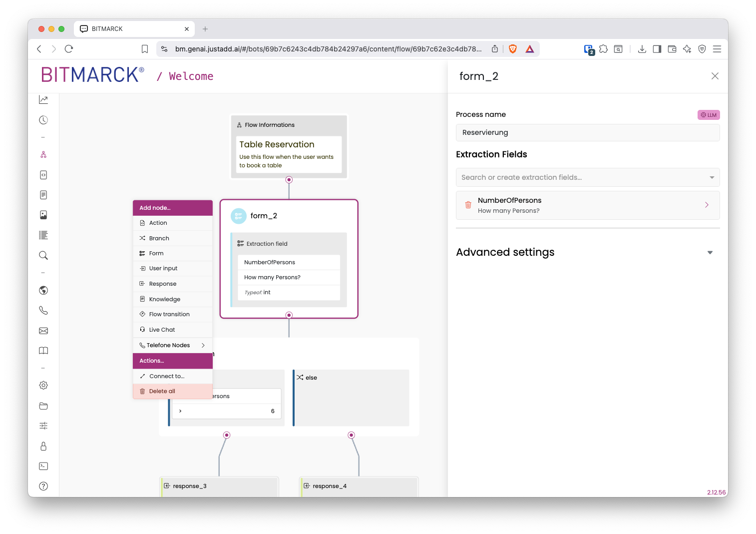756x534 pixels.
Task: Expand the Advanced settings section
Action: [710, 253]
